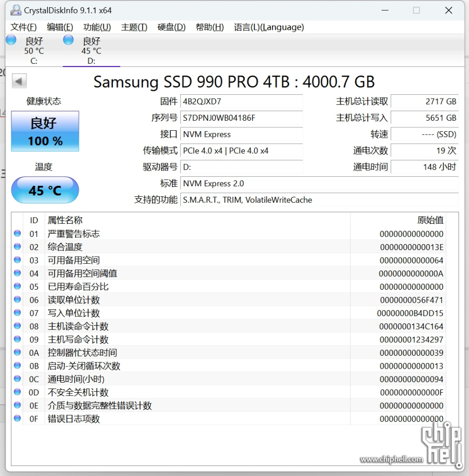
Task: Click the 原始值 column header
Action: pyautogui.click(x=398, y=220)
